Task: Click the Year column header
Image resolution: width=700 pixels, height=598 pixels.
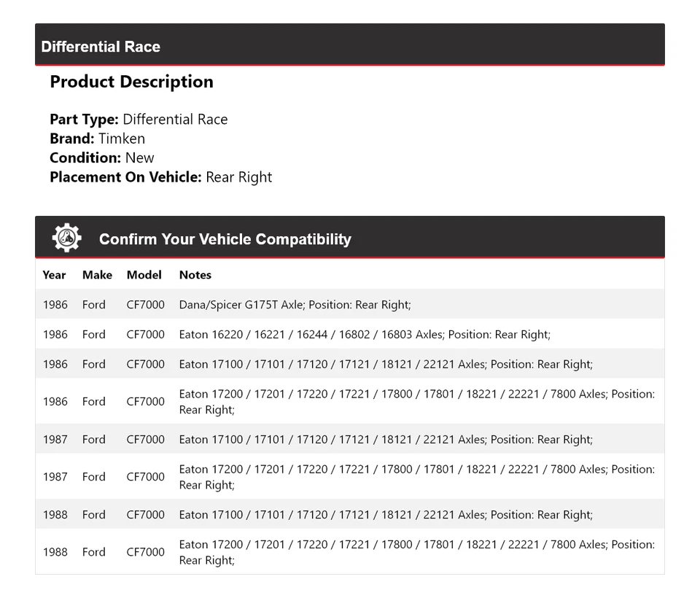Action: click(x=54, y=275)
